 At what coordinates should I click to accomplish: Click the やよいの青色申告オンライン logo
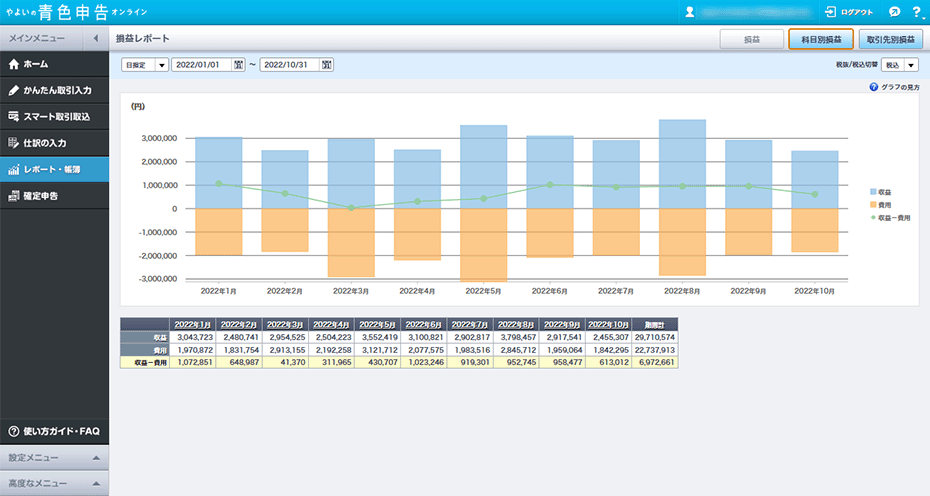76,12
